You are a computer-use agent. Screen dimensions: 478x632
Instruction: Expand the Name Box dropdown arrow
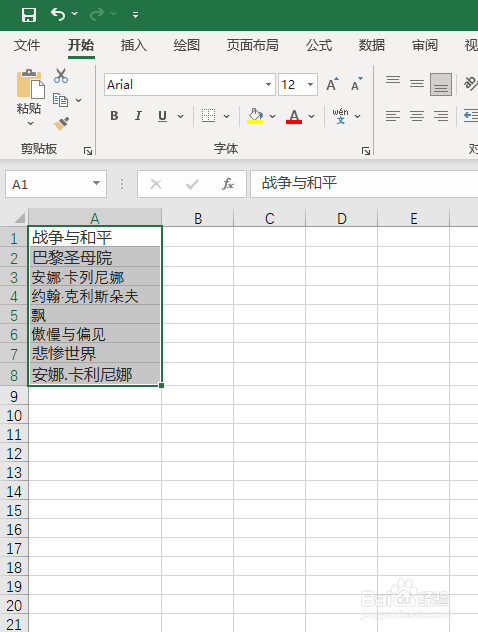[97, 183]
